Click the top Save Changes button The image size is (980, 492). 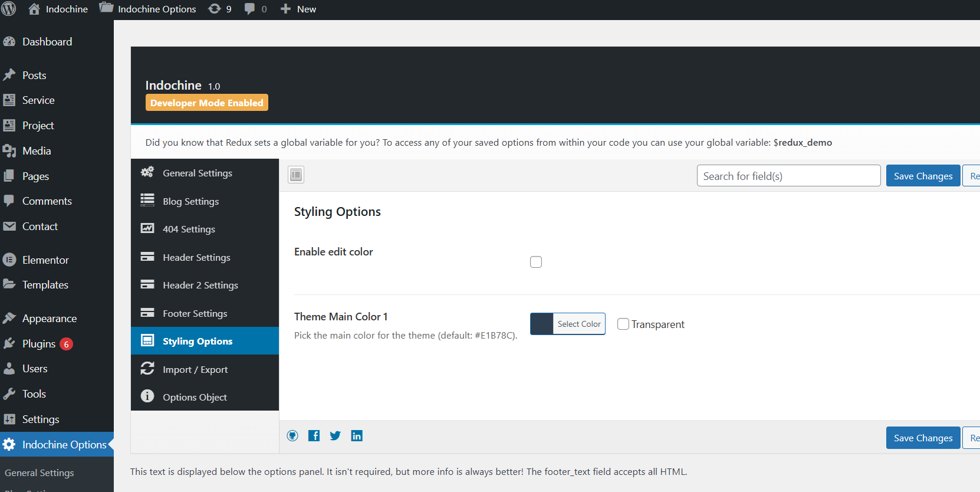click(923, 176)
